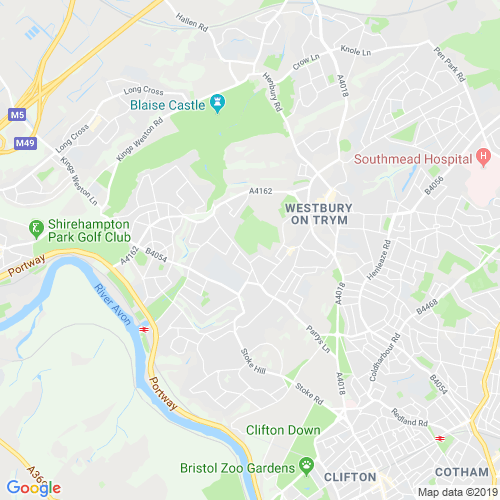This screenshot has height=500, width=500.
Task: Click the Blaise Castle landmark pin icon
Action: (218, 103)
